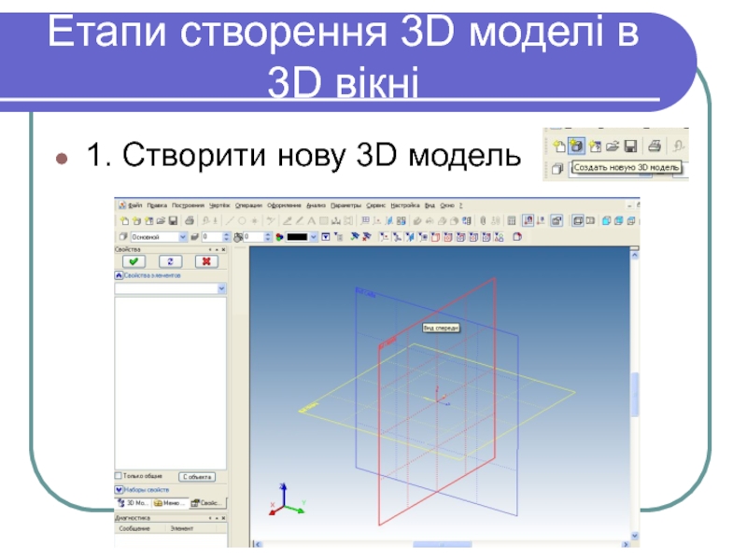Viewport: 747px width, 560px height.
Task: Click the new drawing icon in the main CAD toolbar
Action: [x=124, y=220]
